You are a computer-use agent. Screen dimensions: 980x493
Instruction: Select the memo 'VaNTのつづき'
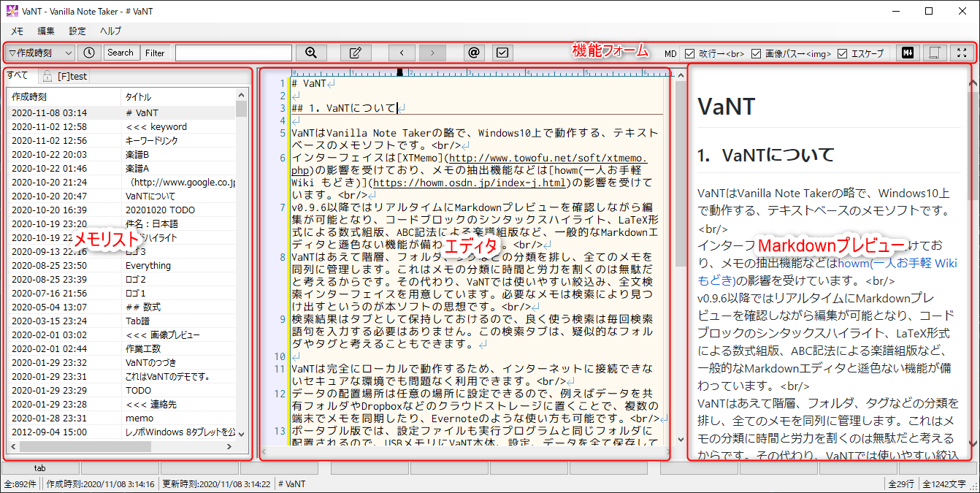point(121,362)
